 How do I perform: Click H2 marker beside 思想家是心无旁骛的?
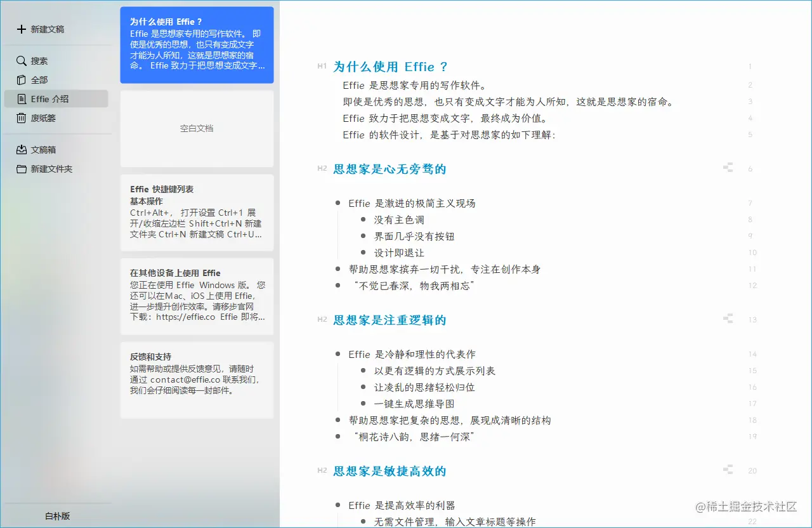coord(322,169)
